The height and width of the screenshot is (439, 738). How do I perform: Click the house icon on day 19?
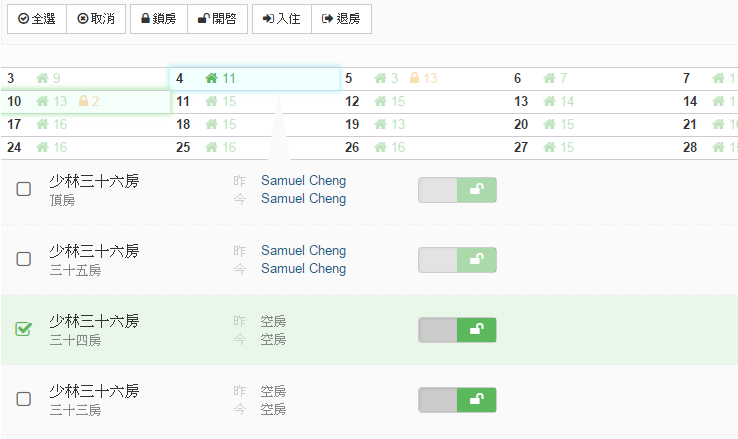tap(381, 124)
